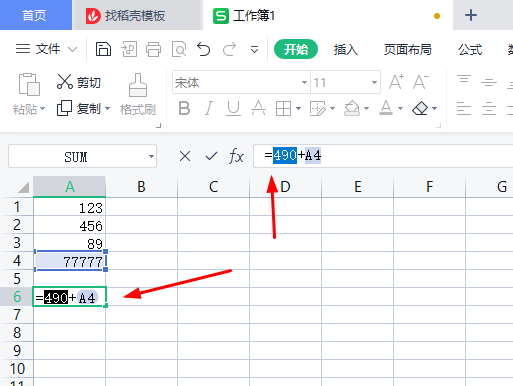Click the Clear eraser icon
The image size is (513, 386).
(420, 108)
